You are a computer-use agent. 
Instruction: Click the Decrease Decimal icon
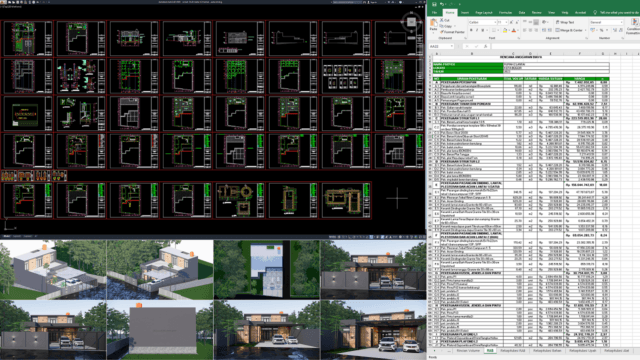pyautogui.click(x=621, y=30)
